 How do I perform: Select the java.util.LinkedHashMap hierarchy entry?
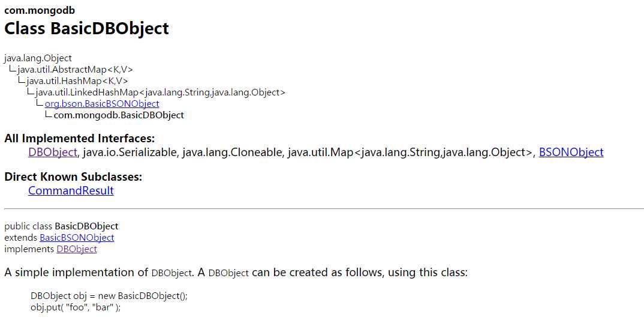[160, 92]
